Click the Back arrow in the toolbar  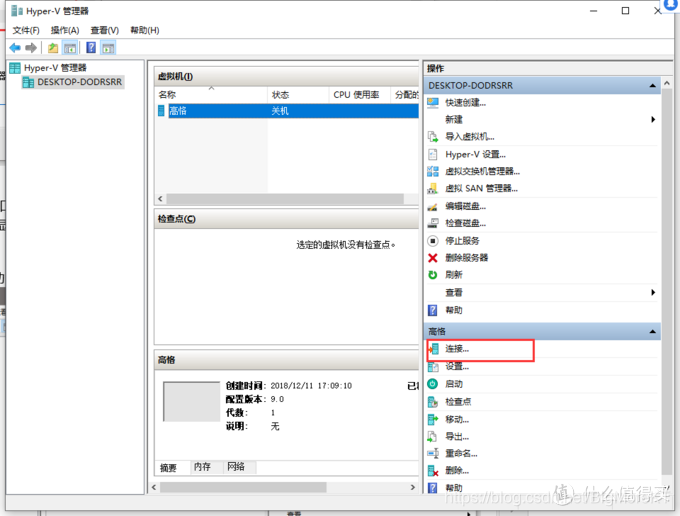point(15,48)
